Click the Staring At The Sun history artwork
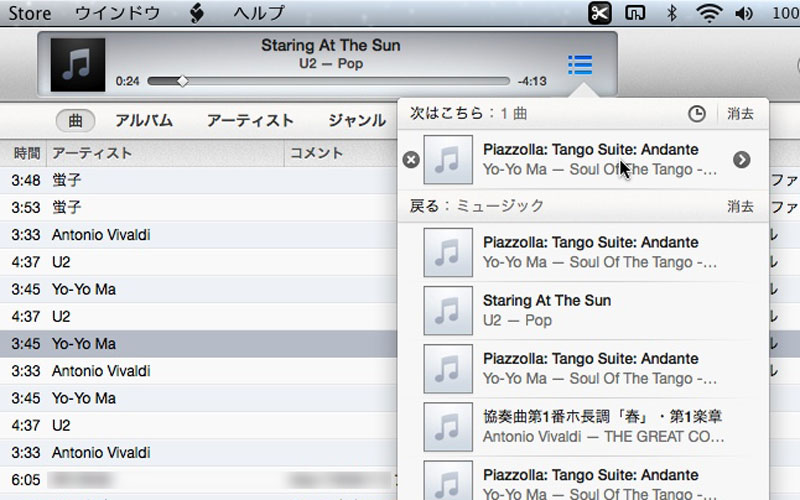The image size is (800, 500). 448,311
